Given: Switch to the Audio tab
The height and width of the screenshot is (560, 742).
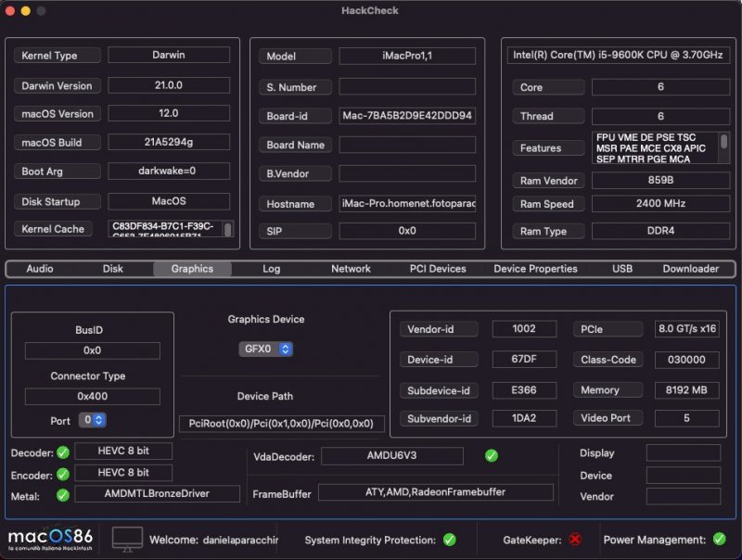Looking at the screenshot, I should coord(40,269).
